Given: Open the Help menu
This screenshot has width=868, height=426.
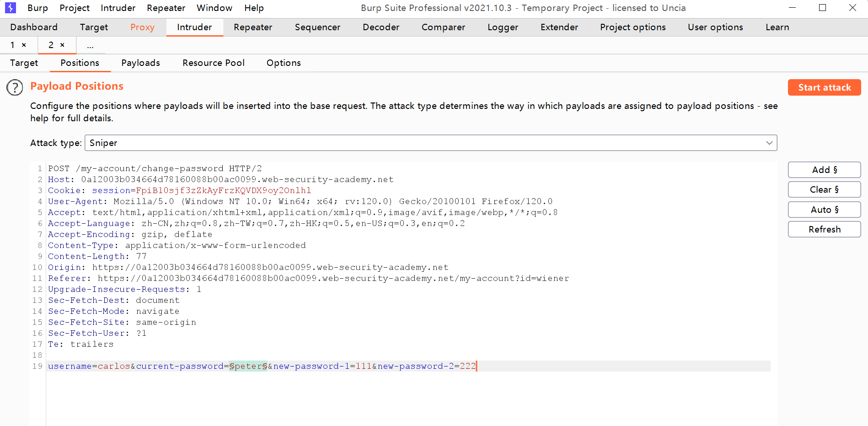Looking at the screenshot, I should pos(254,8).
